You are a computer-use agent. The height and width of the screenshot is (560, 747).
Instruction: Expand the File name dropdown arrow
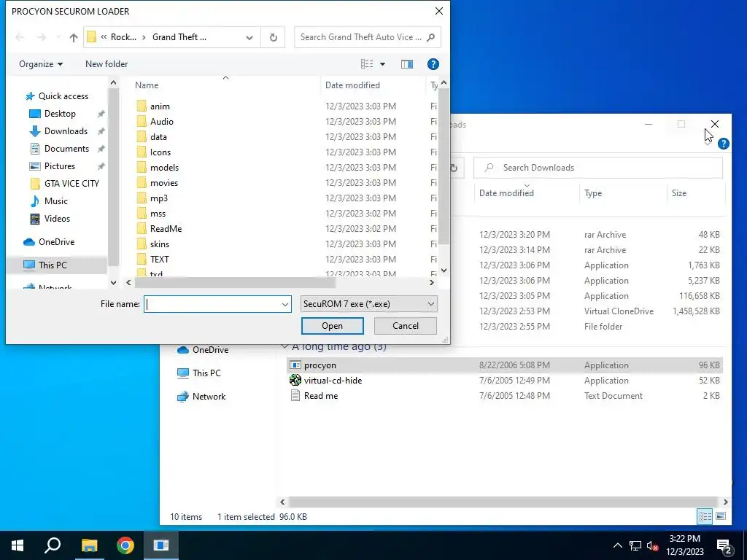pos(285,304)
